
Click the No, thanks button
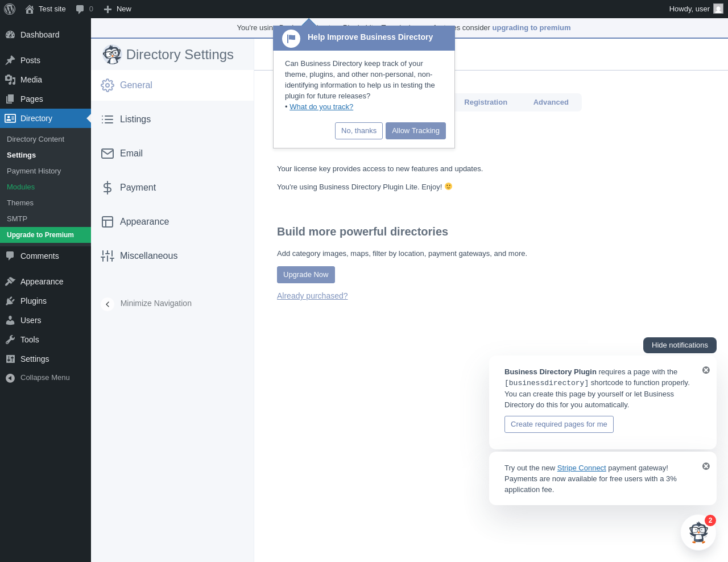359,131
